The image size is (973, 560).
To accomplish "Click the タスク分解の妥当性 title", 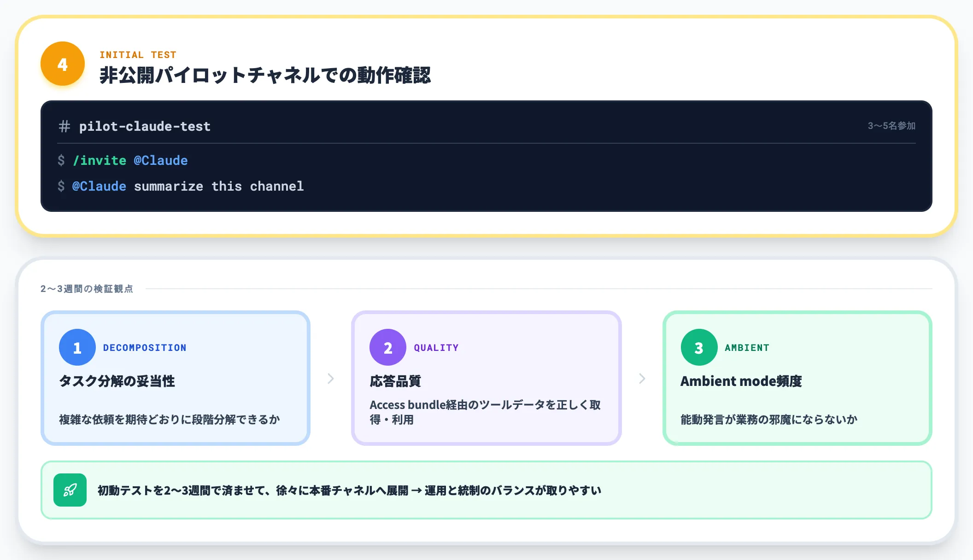I will pyautogui.click(x=117, y=381).
